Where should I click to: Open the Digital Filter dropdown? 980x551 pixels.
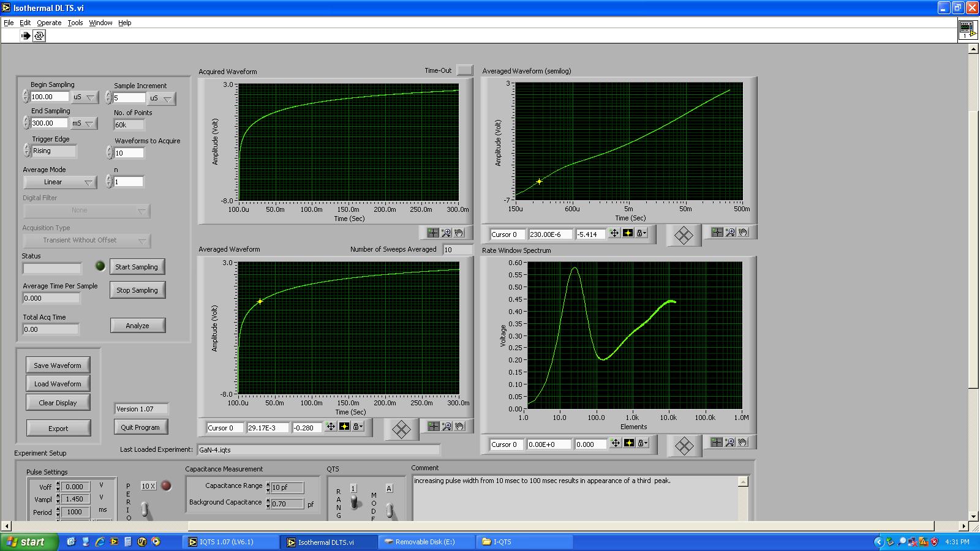(x=86, y=211)
